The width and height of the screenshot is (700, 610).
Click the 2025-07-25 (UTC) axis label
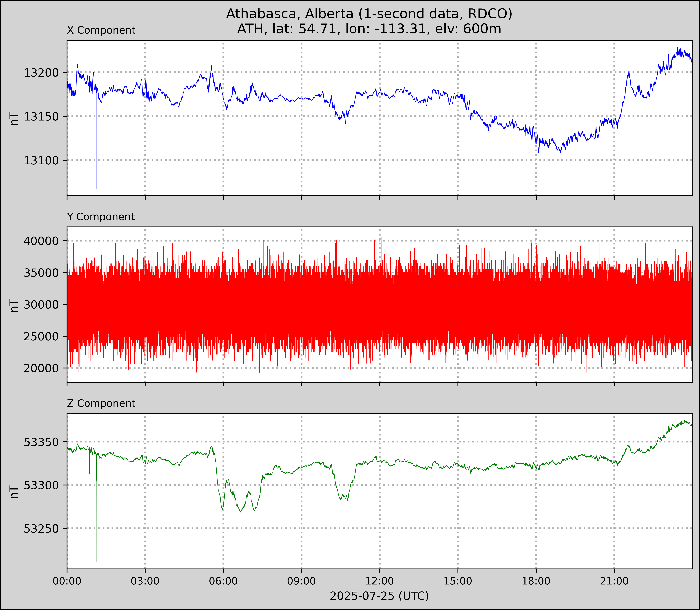pos(379,596)
